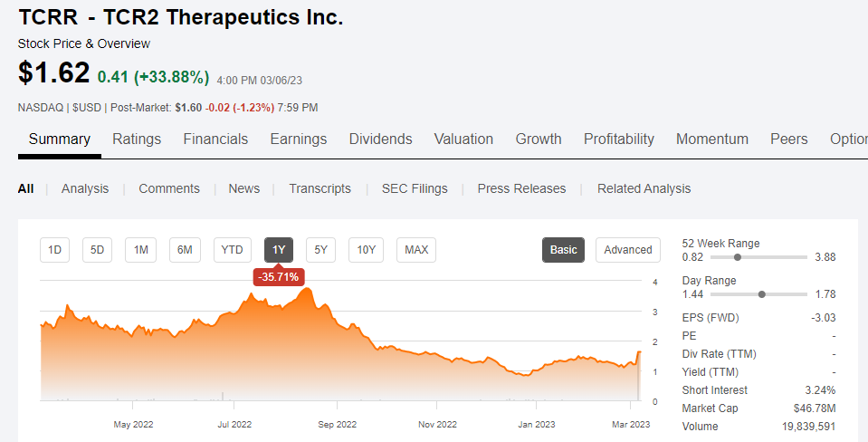
Task: Select the Dividends tab
Action: click(x=380, y=139)
